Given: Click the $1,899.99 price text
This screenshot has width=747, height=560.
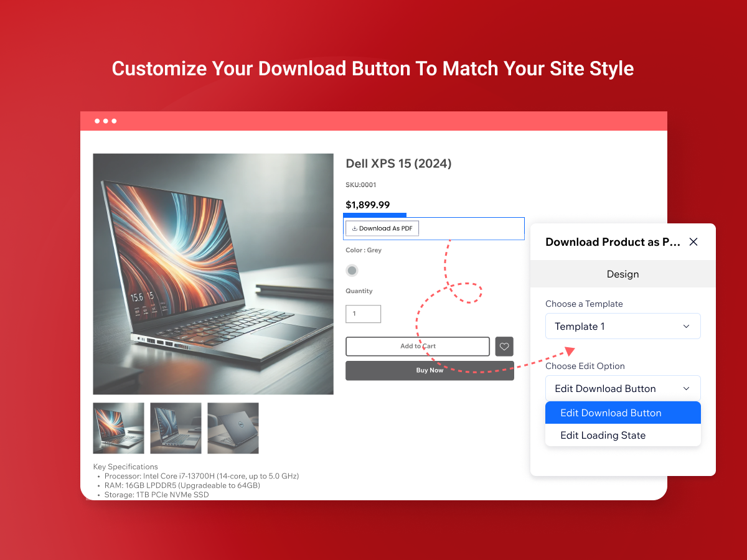Looking at the screenshot, I should click(368, 205).
